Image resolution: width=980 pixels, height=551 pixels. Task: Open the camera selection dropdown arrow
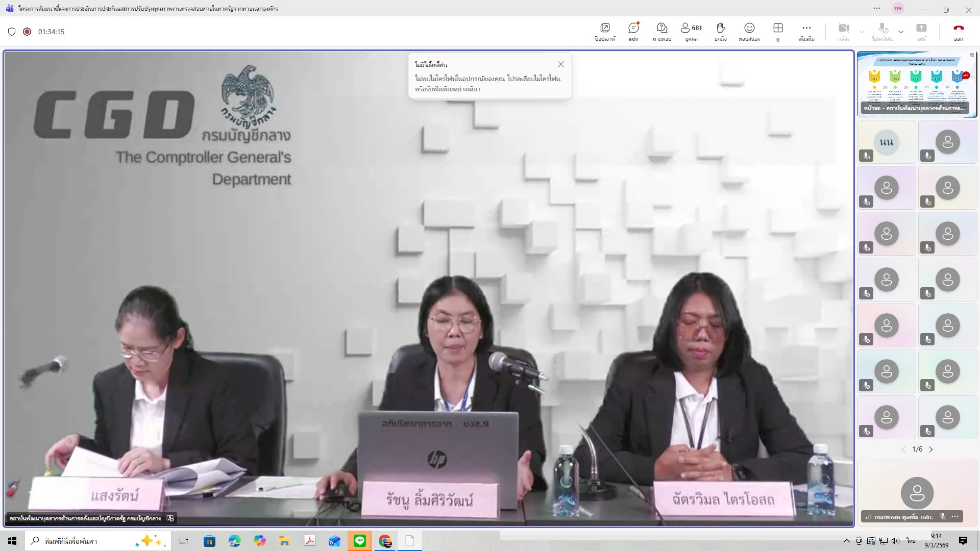(862, 31)
